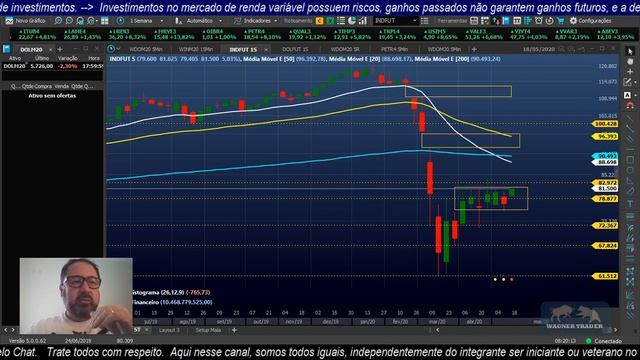Open the Setup Maia workspace tab

pyautogui.click(x=208, y=330)
